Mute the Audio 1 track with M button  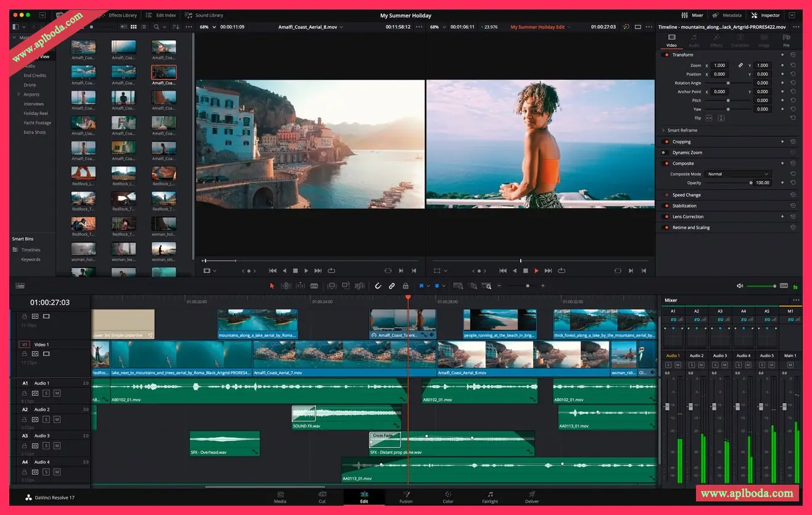coord(57,393)
